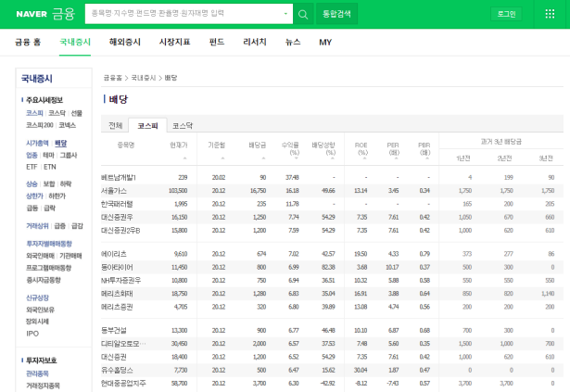Open sidebar ETF link
The image size is (570, 392).
(x=32, y=167)
